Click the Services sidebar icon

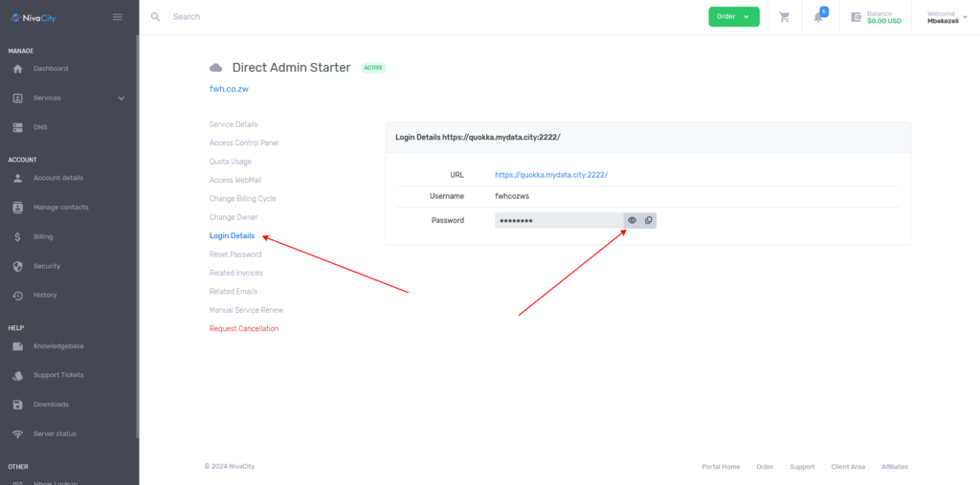[17, 99]
